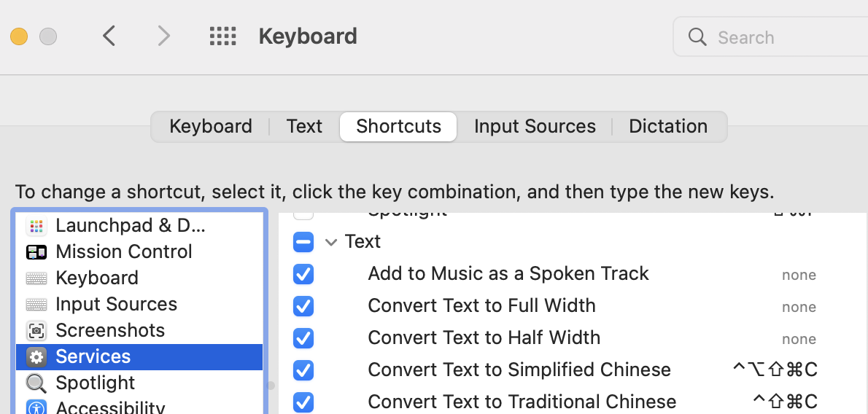868x414 pixels.
Task: Click the shortcut for Convert Text to Traditional Chinese
Action: click(x=785, y=402)
